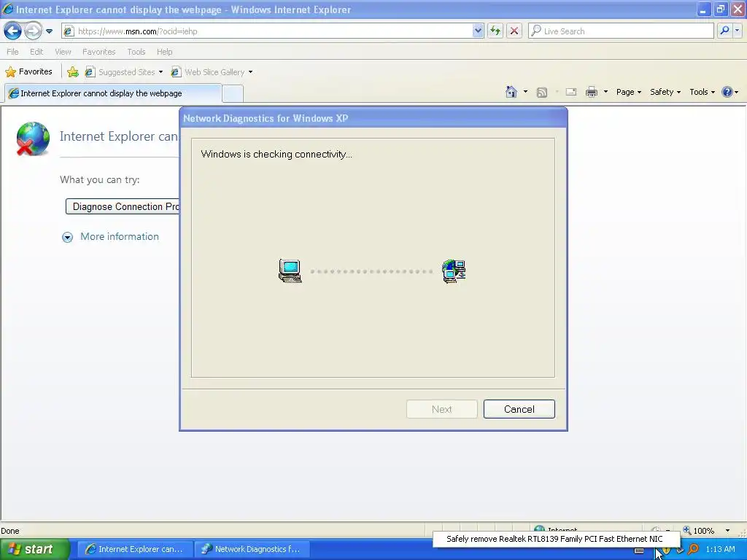747x560 pixels.
Task: Open a new blank tab
Action: click(233, 93)
